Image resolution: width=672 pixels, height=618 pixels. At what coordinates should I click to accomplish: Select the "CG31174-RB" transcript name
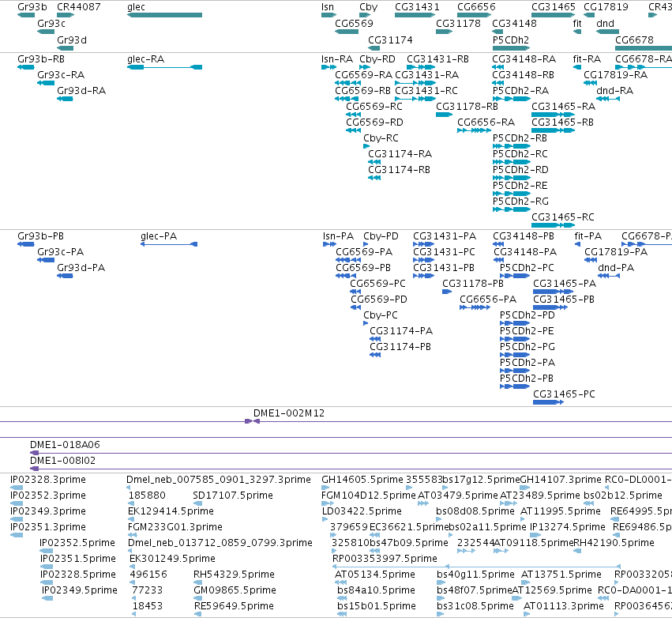399,169
